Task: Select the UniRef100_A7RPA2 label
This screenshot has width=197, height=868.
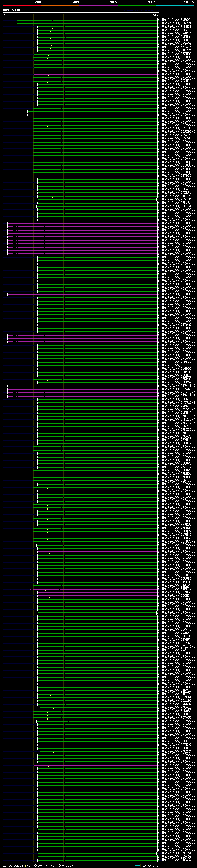Action: pos(177,379)
